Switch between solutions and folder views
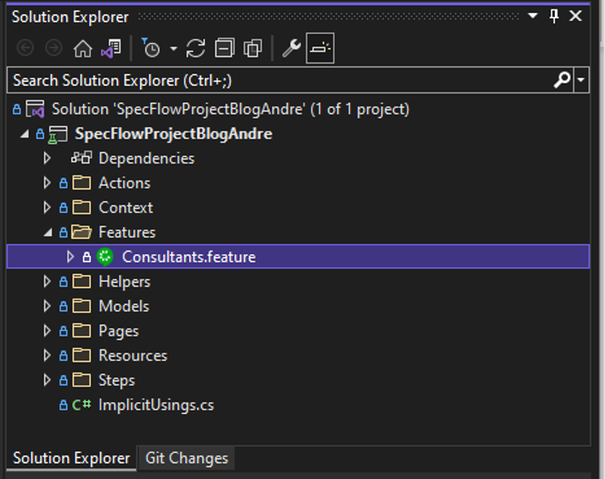The width and height of the screenshot is (605, 479). point(111,49)
